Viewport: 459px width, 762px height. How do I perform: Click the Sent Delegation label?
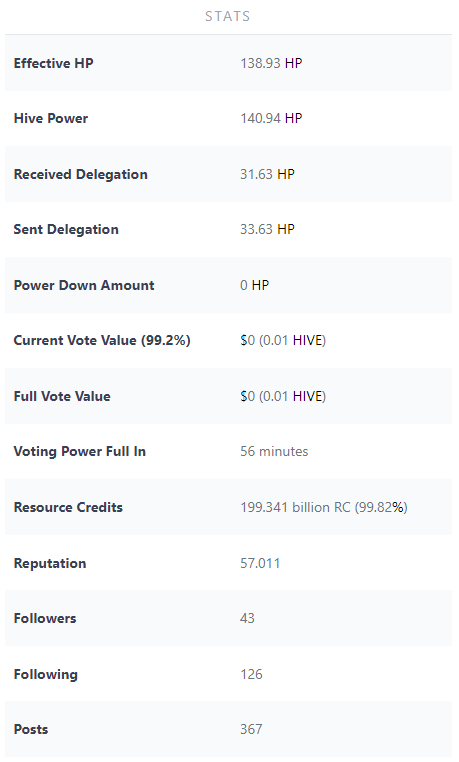click(x=66, y=229)
